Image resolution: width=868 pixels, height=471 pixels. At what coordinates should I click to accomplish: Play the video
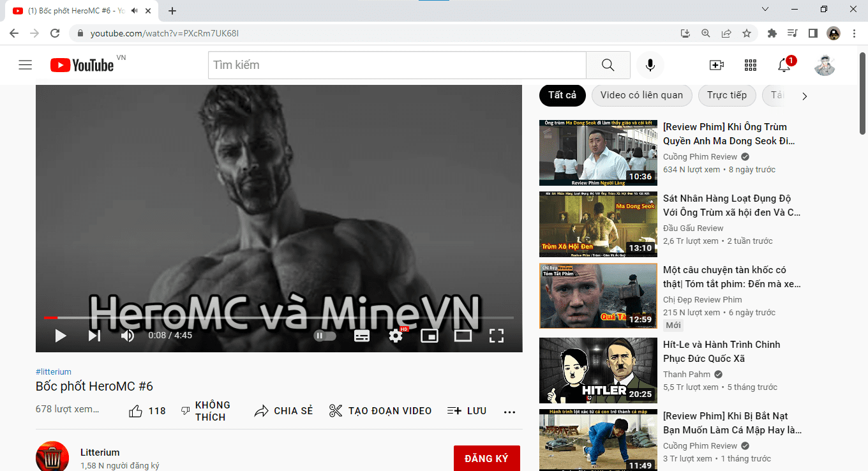tap(61, 335)
